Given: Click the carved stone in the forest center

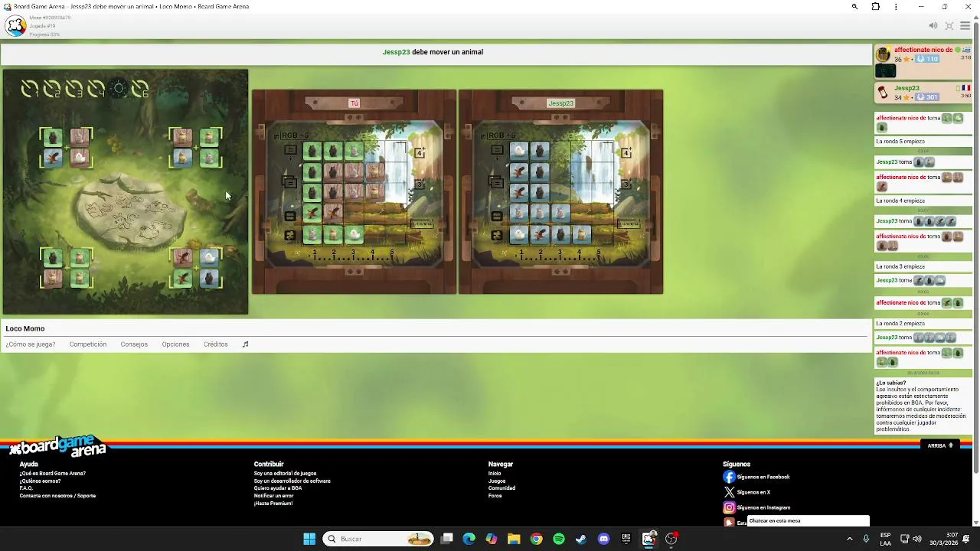Looking at the screenshot, I should [x=132, y=210].
